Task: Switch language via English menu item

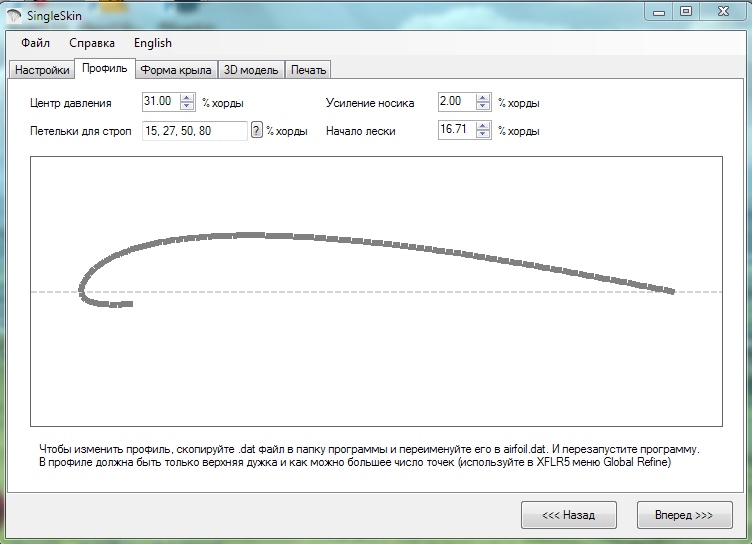Action: coord(152,43)
